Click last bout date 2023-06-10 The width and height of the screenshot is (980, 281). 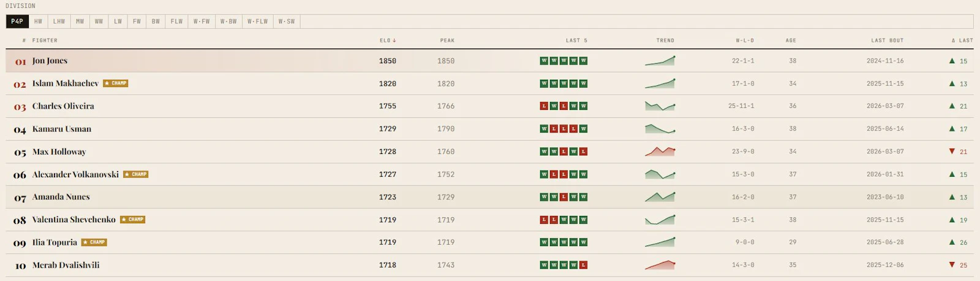coord(885,197)
